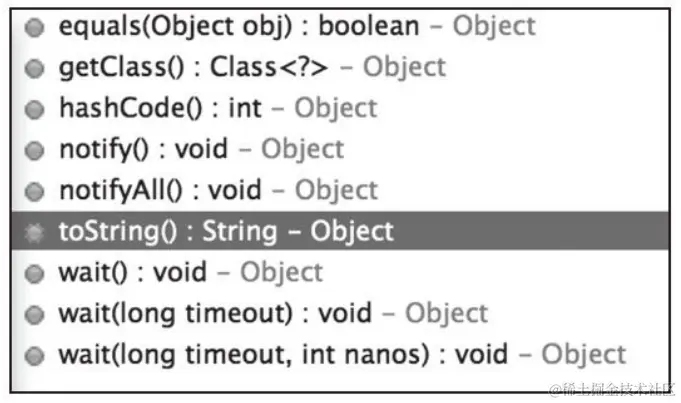Click the circle icon next to getClass()
Viewport: 681px width, 403px height.
pos(34,69)
